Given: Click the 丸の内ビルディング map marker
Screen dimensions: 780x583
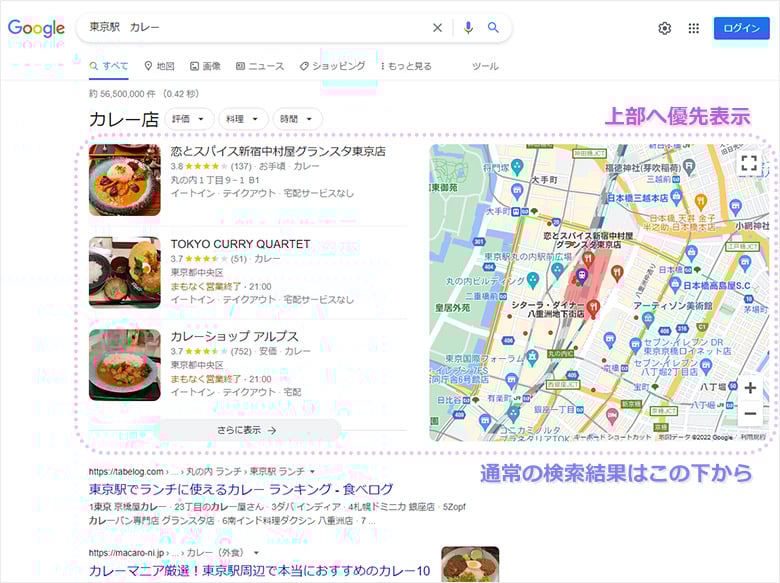Looking at the screenshot, I should (533, 280).
